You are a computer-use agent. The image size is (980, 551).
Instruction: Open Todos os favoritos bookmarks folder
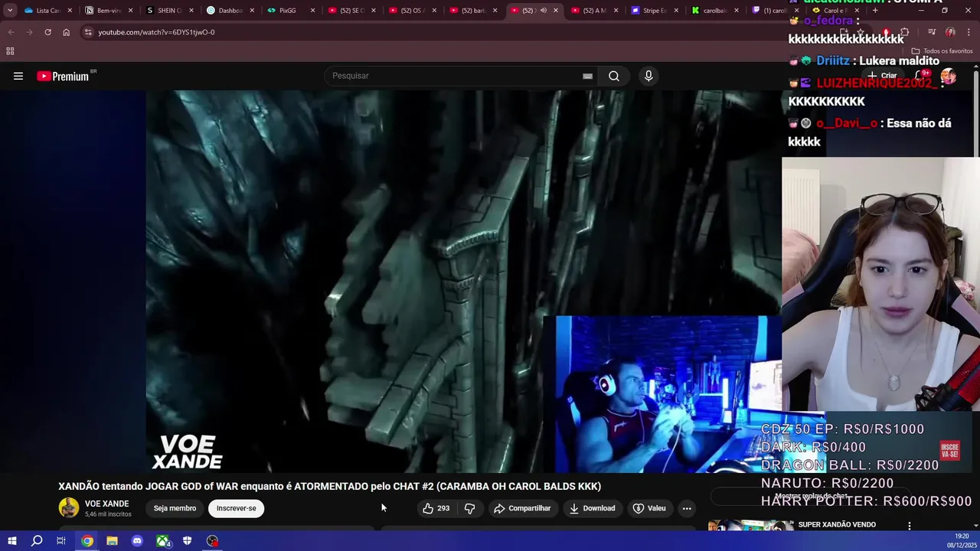(x=942, y=51)
